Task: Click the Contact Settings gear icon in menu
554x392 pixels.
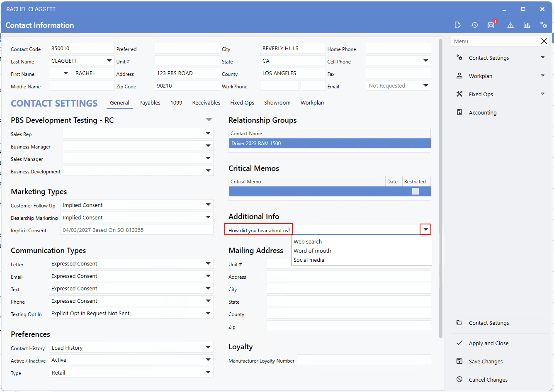Action: point(459,58)
